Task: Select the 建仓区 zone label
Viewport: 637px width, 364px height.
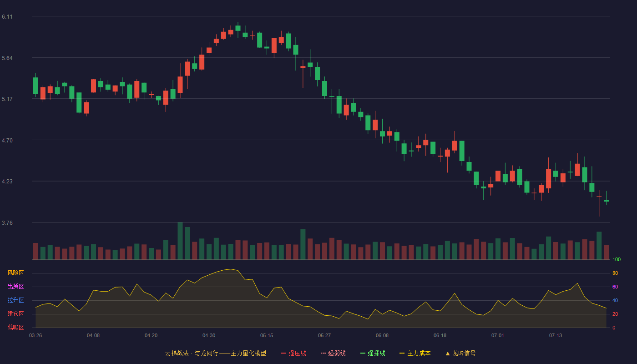Action: click(x=15, y=314)
